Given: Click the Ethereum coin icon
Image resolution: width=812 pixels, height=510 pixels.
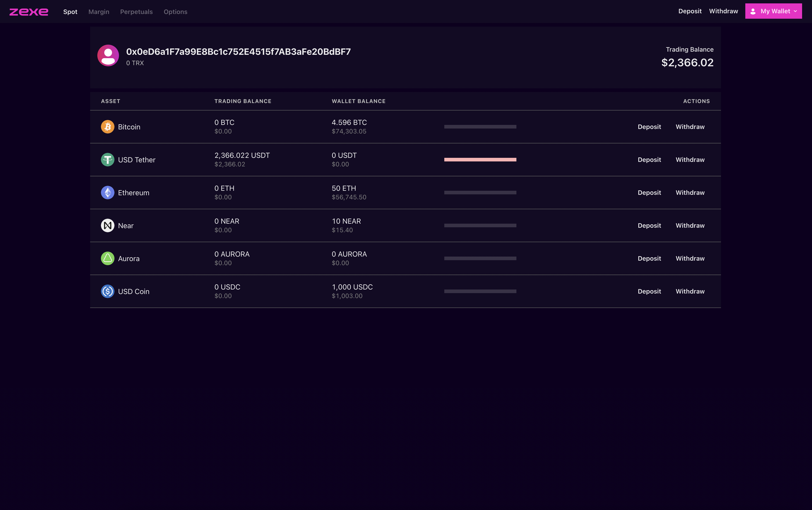Looking at the screenshot, I should pos(107,193).
